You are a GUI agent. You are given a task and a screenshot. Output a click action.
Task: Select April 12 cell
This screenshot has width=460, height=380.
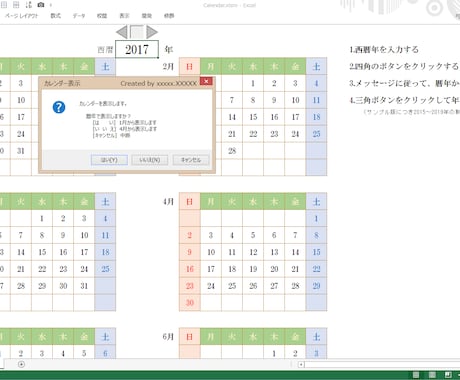(x=253, y=252)
